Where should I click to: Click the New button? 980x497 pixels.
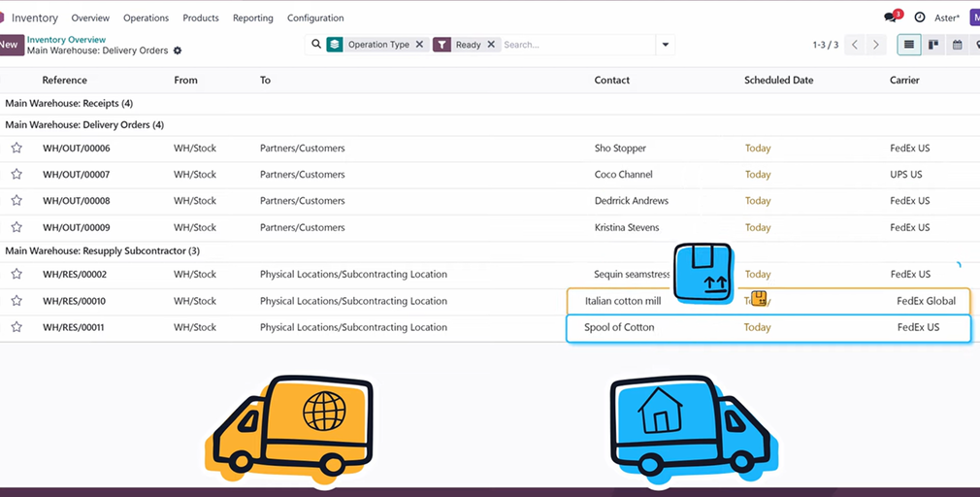coord(10,45)
